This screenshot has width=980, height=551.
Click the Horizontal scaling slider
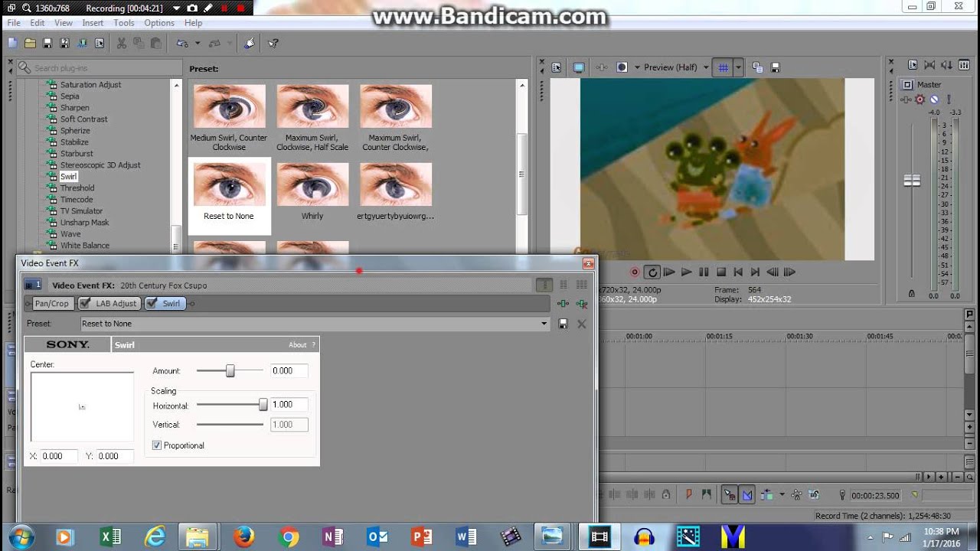[230, 404]
